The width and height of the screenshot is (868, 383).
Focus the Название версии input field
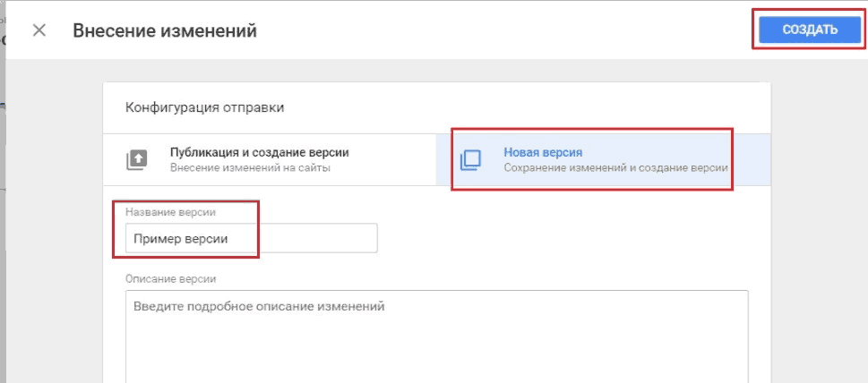tap(252, 238)
